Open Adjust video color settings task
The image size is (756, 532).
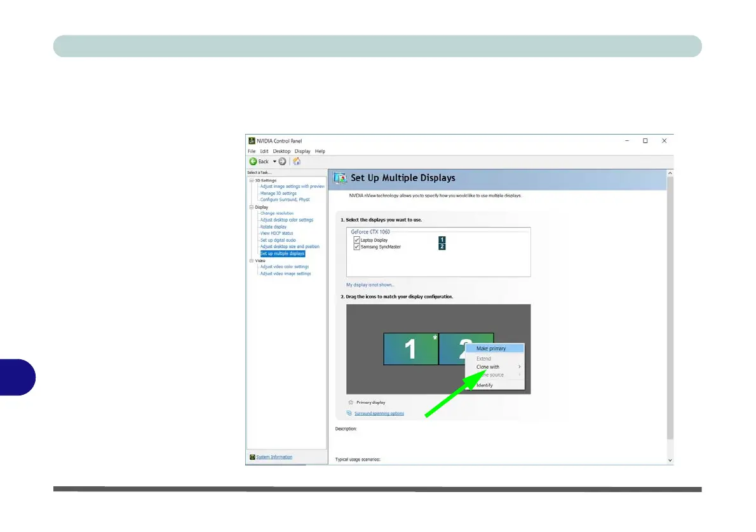(285, 267)
